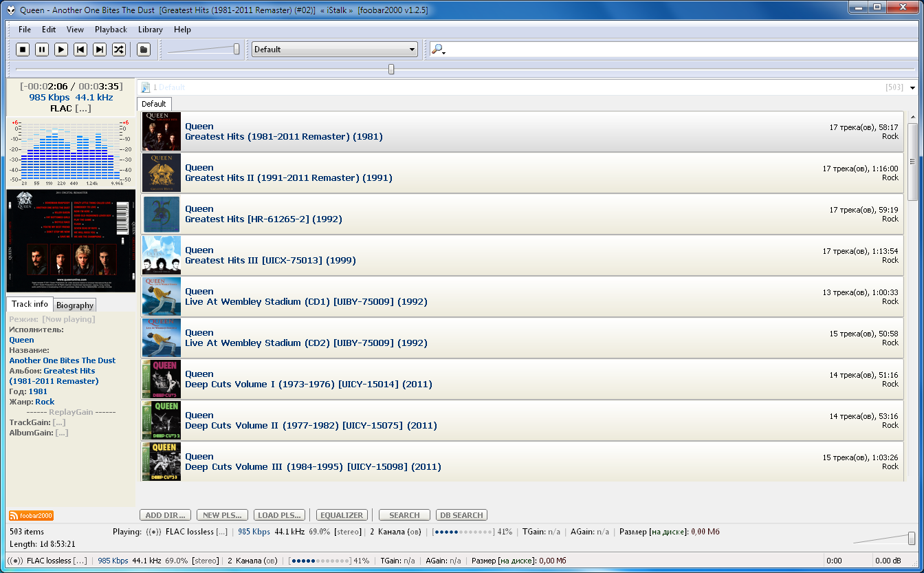Click the playlist icon beside '1 Default'

pos(146,87)
